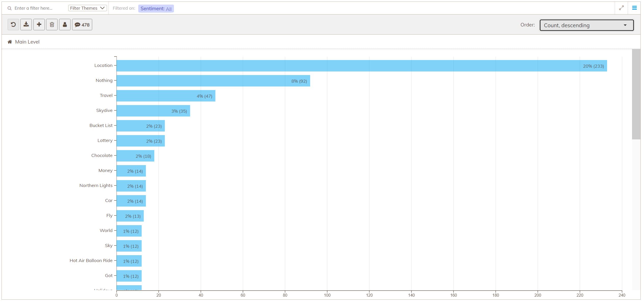Image resolution: width=644 pixels, height=303 pixels.
Task: Click the plus add icon
Action: tap(39, 25)
